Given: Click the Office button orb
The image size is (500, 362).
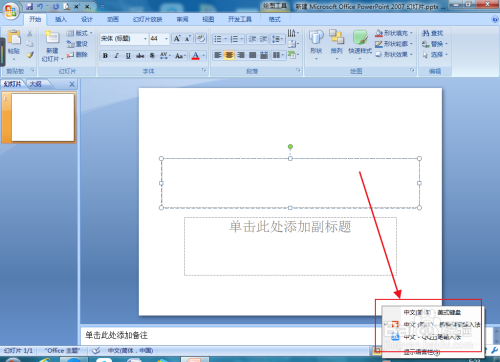Looking at the screenshot, I should pos(11,11).
